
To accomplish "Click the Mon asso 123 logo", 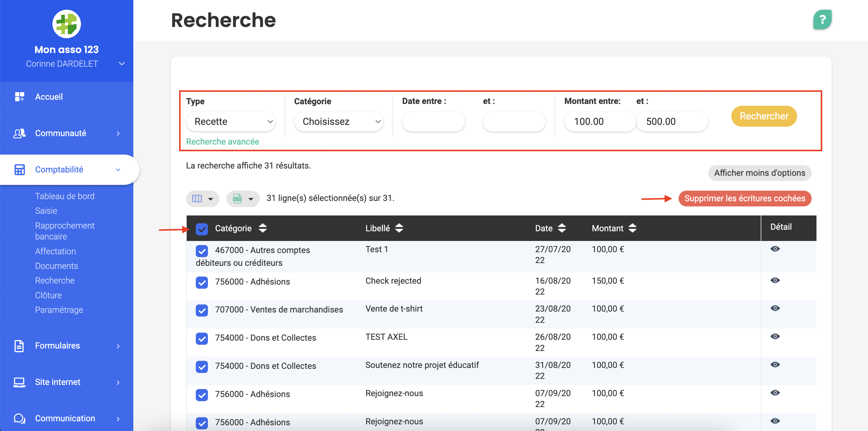I will point(66,24).
